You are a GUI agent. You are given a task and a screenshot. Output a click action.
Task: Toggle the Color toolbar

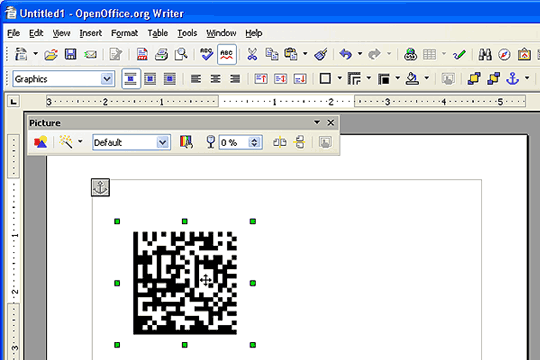click(186, 142)
